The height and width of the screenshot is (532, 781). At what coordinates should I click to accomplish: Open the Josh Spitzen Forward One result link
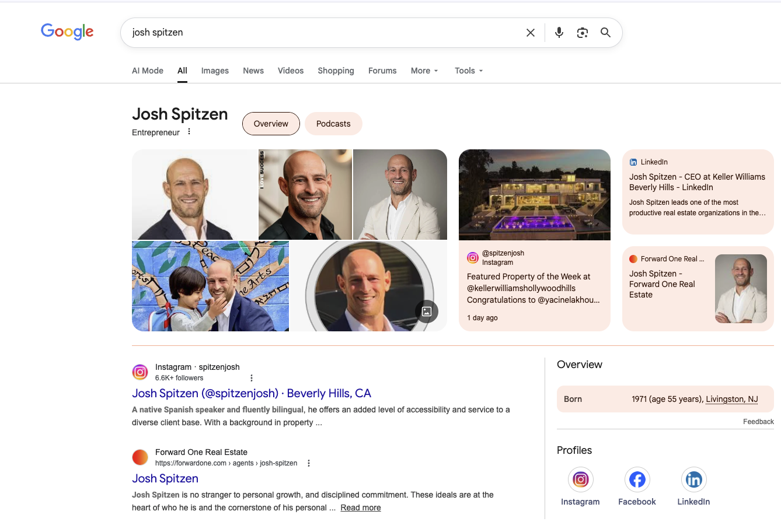tap(165, 478)
